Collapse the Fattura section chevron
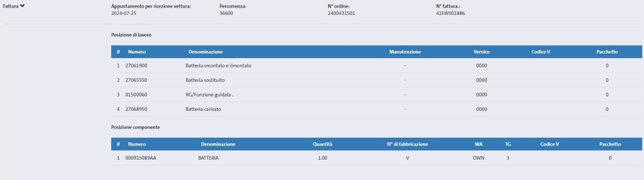The image size is (644, 180). [22, 6]
